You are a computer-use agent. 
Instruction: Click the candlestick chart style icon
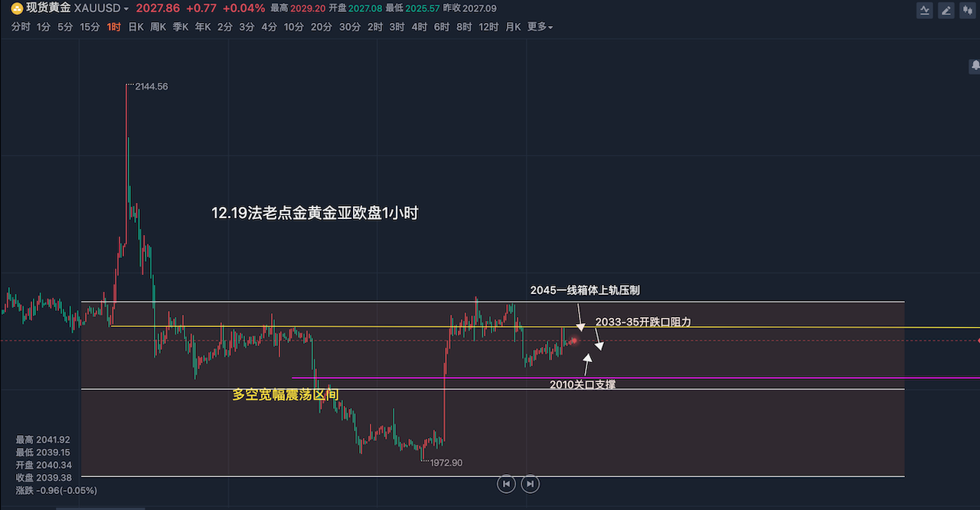click(x=968, y=11)
